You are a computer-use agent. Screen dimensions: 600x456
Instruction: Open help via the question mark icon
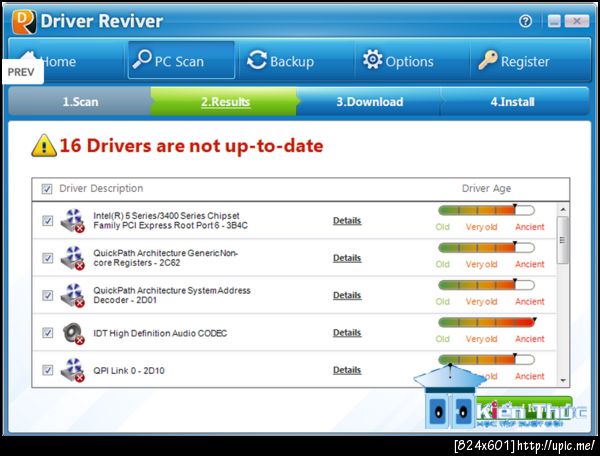click(525, 21)
